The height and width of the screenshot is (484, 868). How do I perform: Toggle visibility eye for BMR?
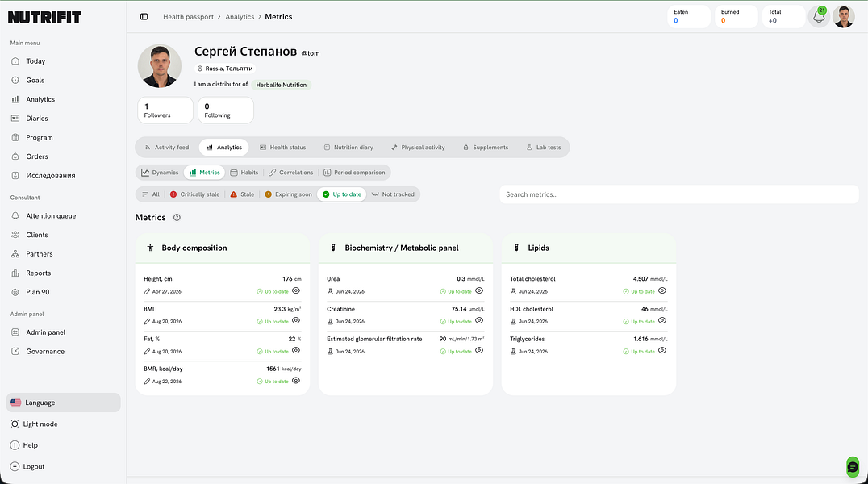(x=296, y=381)
